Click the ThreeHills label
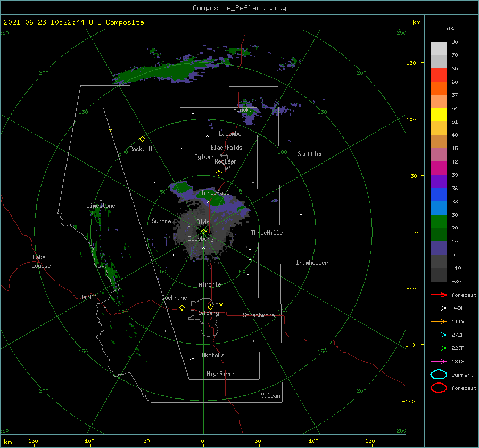 click(x=267, y=233)
